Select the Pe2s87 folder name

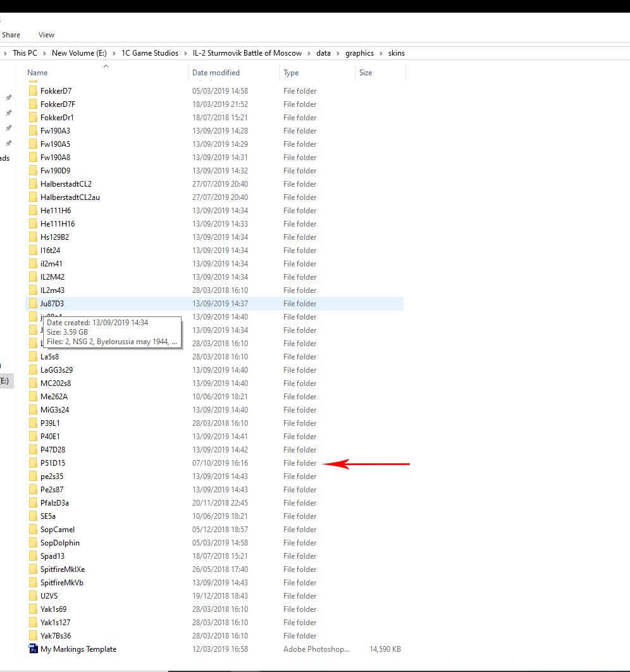[52, 489]
